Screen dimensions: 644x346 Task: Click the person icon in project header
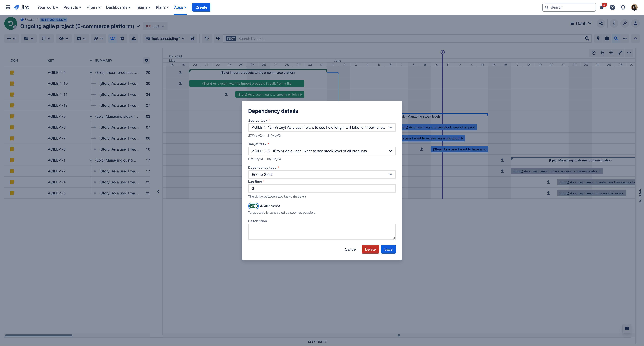[x=635, y=23]
